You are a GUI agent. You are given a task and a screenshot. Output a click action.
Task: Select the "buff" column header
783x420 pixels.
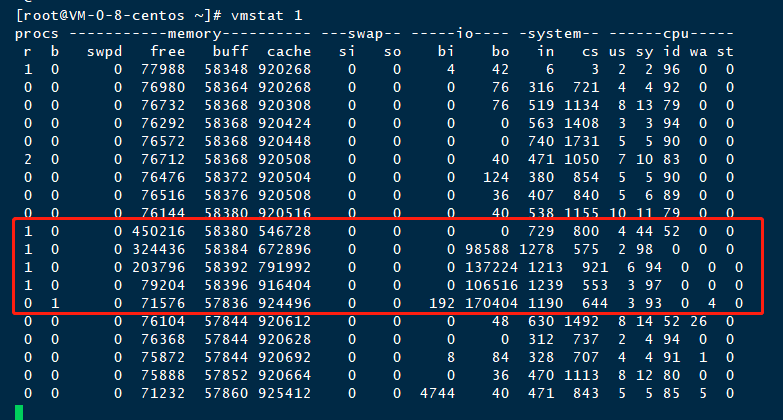pyautogui.click(x=230, y=51)
